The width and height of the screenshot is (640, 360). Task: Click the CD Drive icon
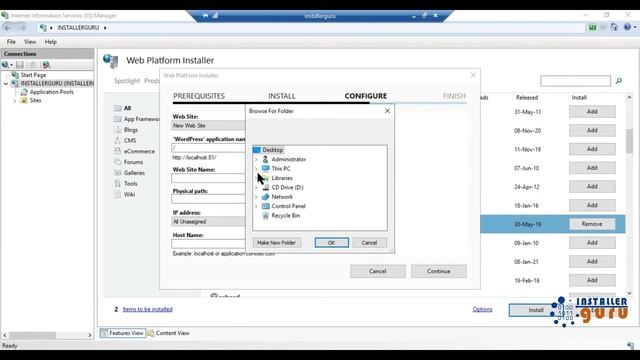(x=265, y=187)
